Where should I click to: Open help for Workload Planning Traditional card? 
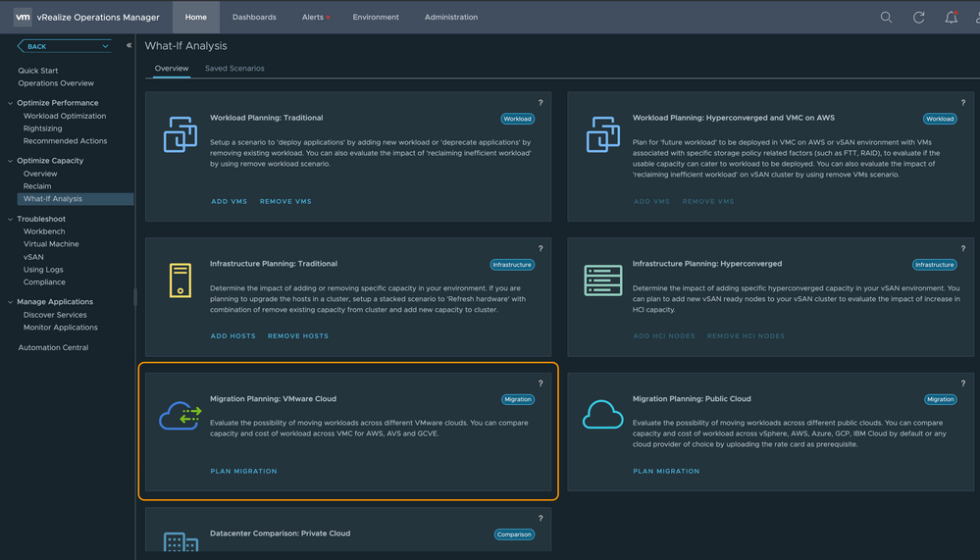(541, 103)
